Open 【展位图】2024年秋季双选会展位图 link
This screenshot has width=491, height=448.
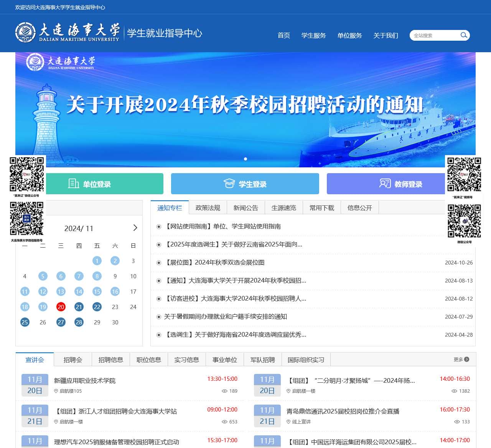coord(214,263)
